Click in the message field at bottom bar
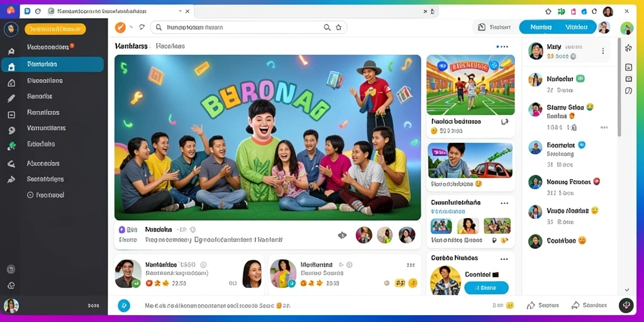This screenshot has height=322, width=644. click(x=218, y=306)
